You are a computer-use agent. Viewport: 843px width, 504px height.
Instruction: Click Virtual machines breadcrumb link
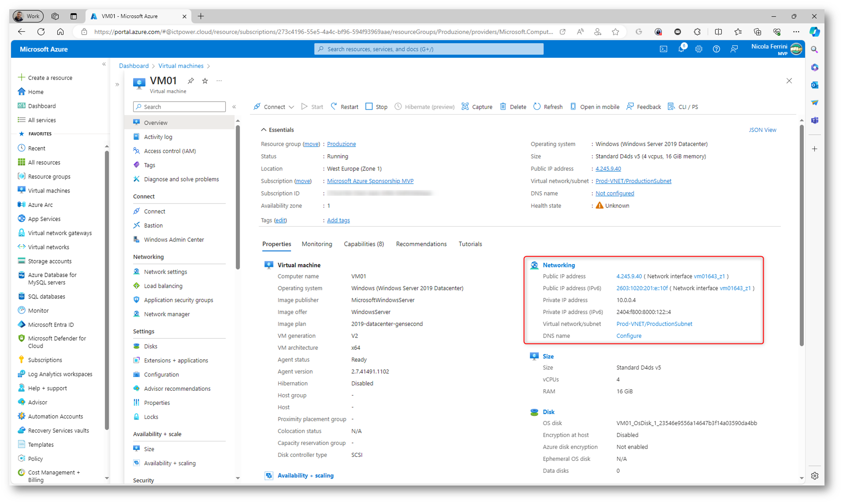click(x=181, y=66)
